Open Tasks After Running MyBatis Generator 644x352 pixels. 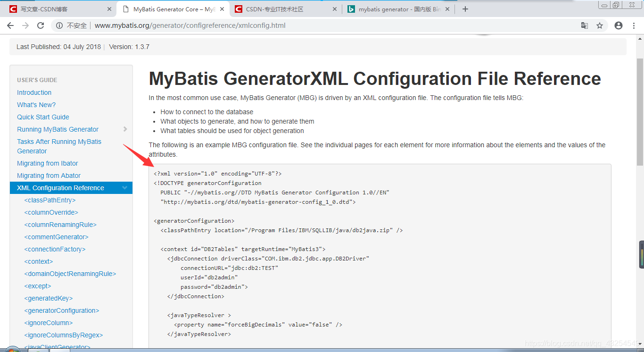[x=59, y=146]
